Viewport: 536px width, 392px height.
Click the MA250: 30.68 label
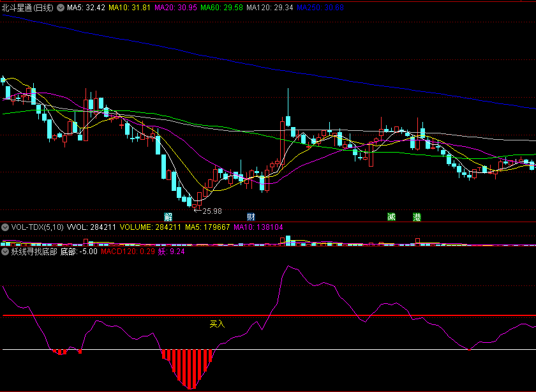(320, 8)
